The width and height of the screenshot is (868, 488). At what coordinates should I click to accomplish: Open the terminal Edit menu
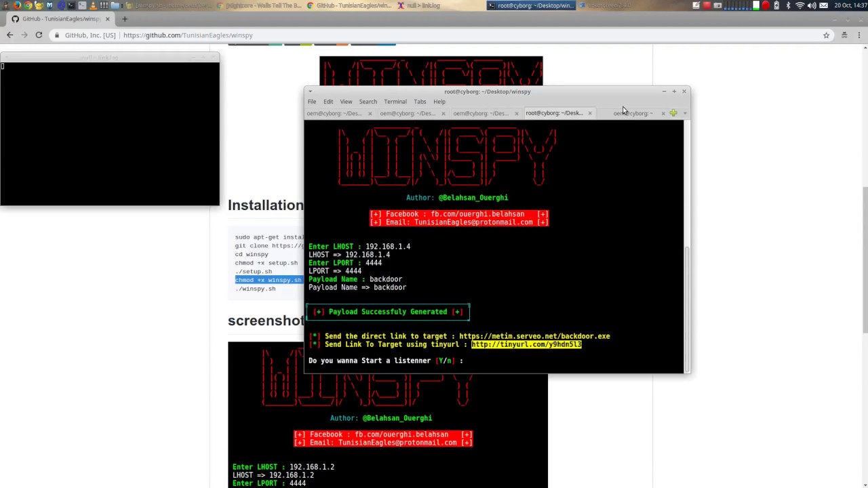coord(328,102)
